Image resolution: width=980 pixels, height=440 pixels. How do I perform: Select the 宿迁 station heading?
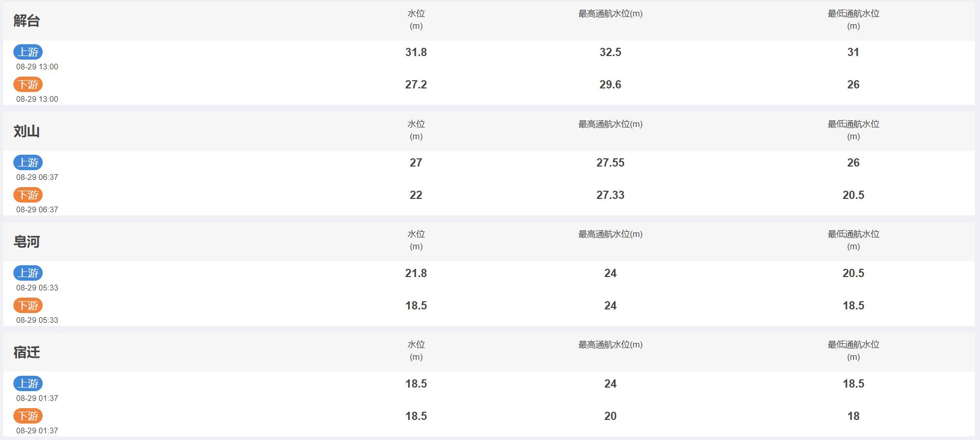coord(27,352)
